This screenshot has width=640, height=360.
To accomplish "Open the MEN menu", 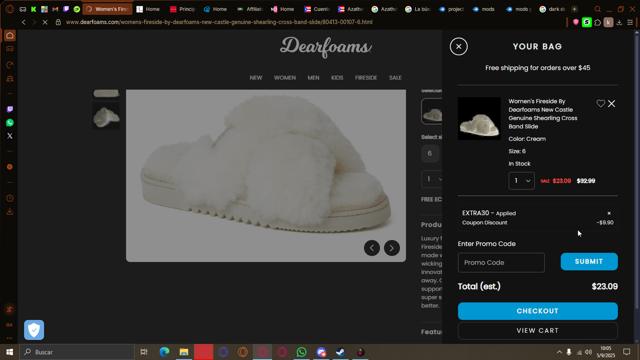I will click(313, 78).
